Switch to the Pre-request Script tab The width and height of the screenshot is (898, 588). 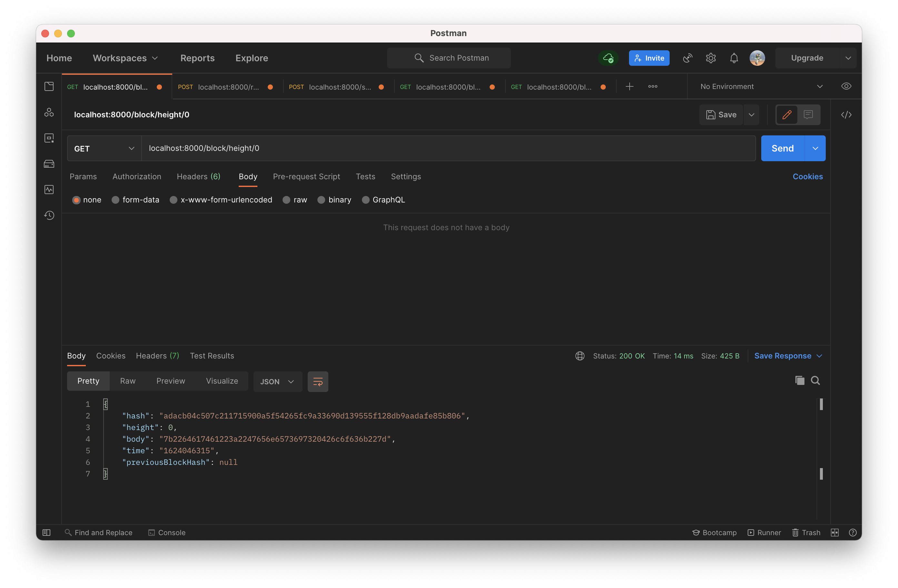tap(306, 176)
